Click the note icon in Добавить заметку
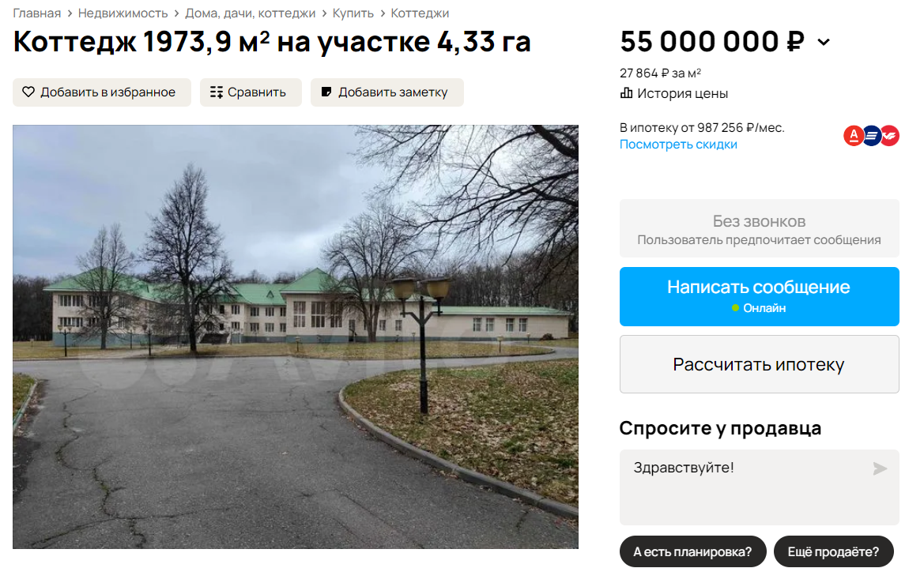 326,92
